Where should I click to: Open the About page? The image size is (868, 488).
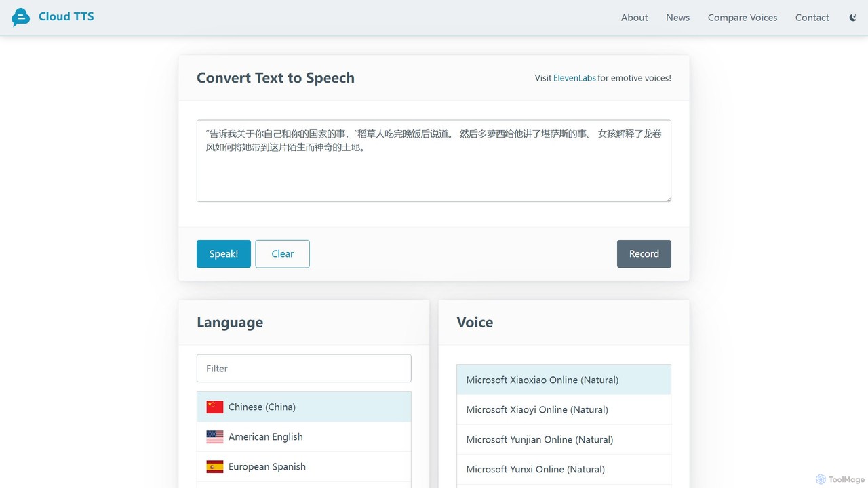pyautogui.click(x=635, y=18)
